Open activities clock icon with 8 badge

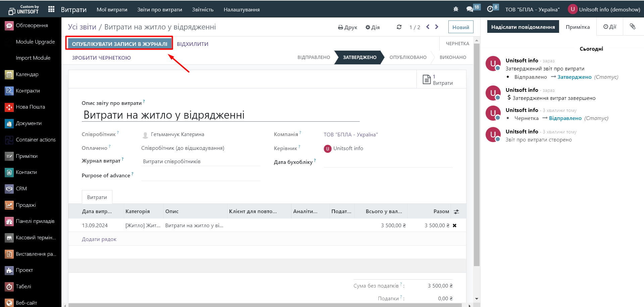(490, 9)
